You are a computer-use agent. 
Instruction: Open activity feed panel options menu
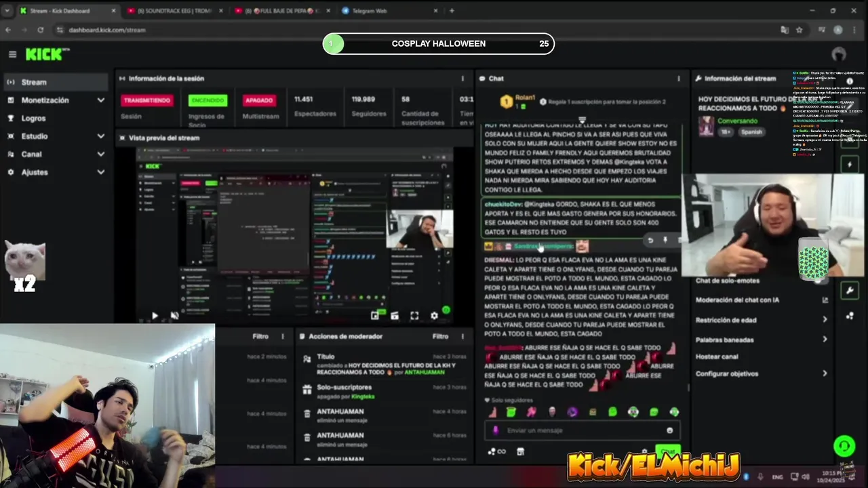[283, 336]
